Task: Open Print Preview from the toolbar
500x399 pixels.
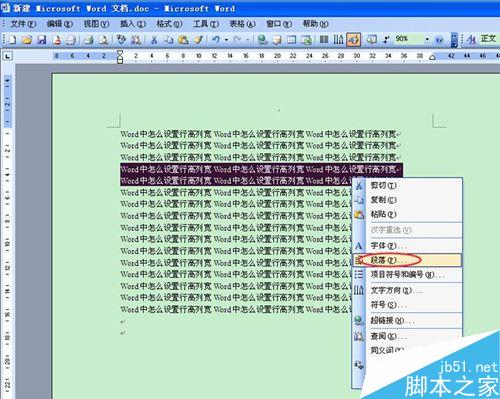Action: pos(104,40)
